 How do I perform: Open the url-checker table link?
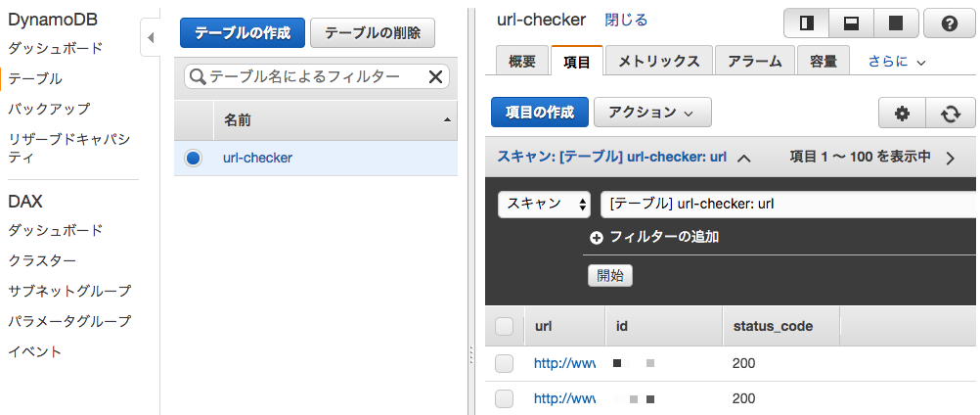pyautogui.click(x=257, y=159)
